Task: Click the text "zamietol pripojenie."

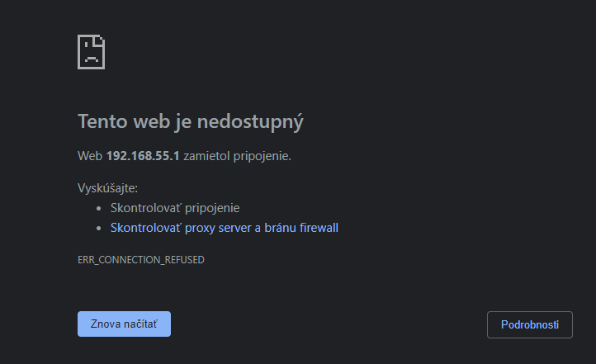Action: pos(238,155)
